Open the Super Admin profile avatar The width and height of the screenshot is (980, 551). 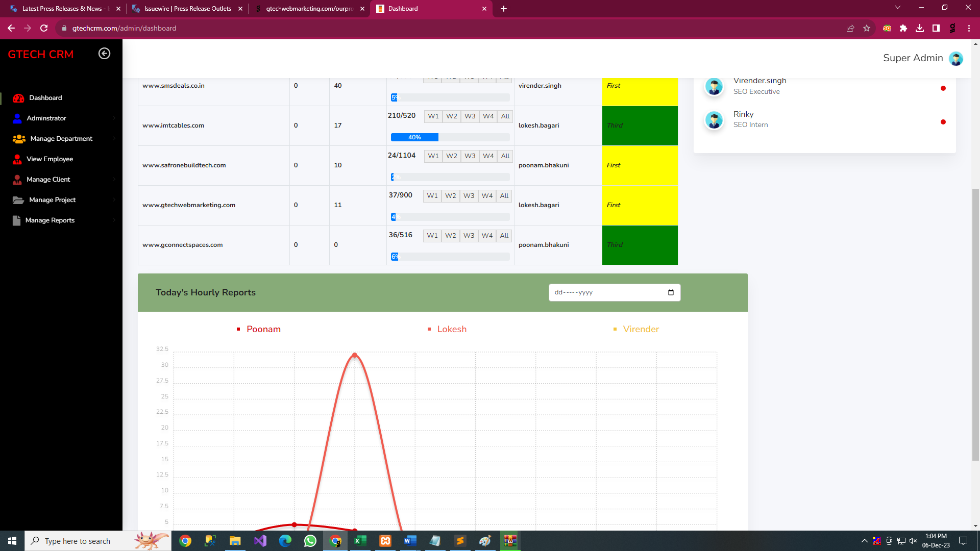(956, 59)
